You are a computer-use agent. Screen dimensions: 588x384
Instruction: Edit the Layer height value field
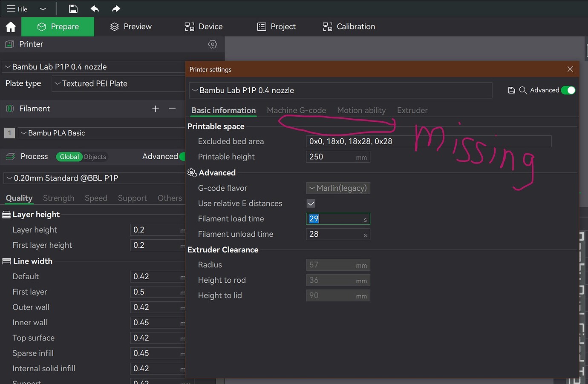[158, 230]
